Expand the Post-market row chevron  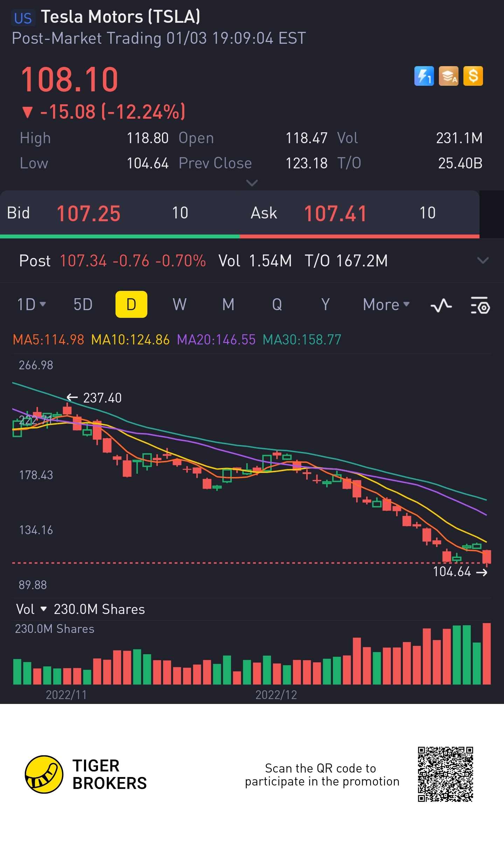pyautogui.click(x=483, y=260)
